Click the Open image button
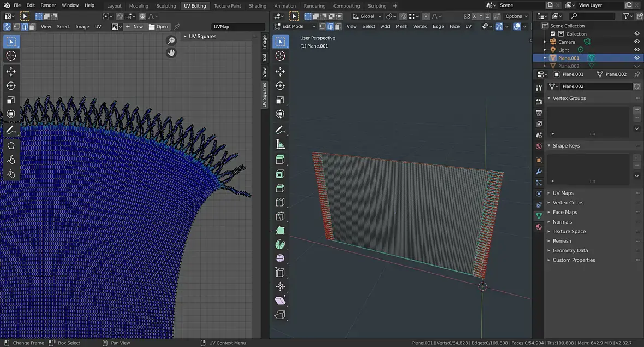This screenshot has height=347, width=644. (x=159, y=26)
